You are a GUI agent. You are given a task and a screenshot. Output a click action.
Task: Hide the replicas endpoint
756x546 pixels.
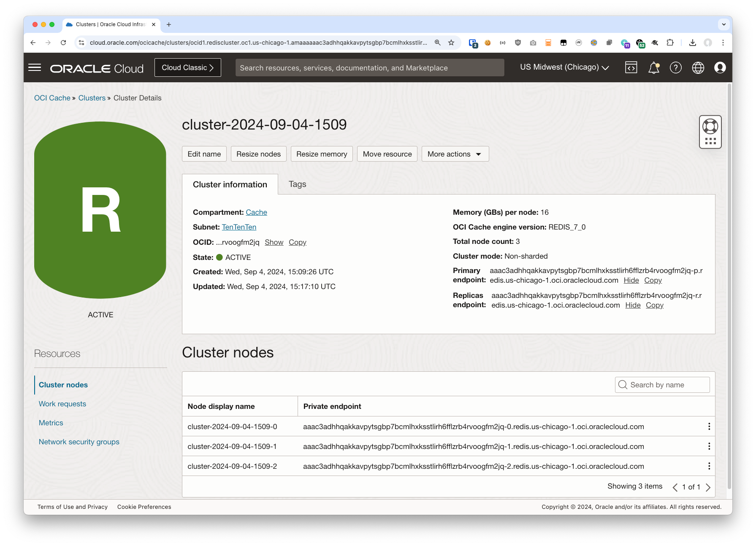click(633, 305)
